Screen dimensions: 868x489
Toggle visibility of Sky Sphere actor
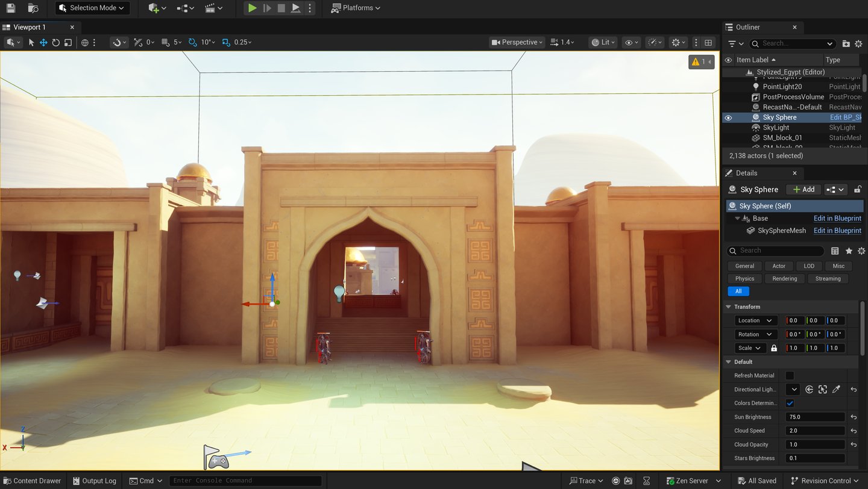click(728, 117)
